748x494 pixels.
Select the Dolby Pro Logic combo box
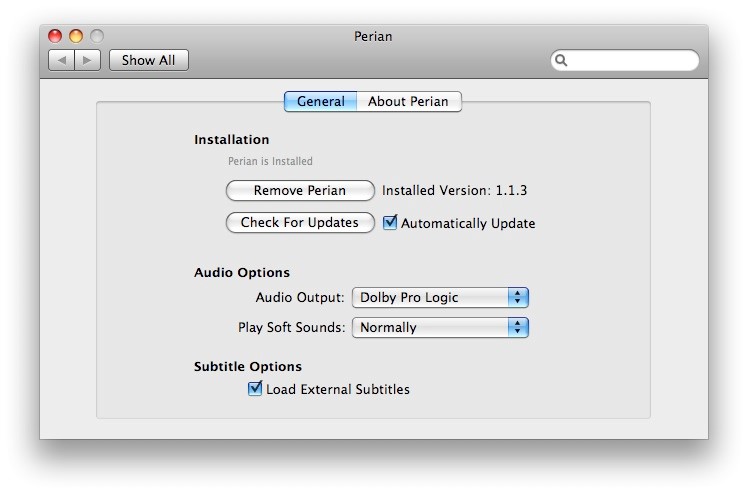tap(440, 298)
